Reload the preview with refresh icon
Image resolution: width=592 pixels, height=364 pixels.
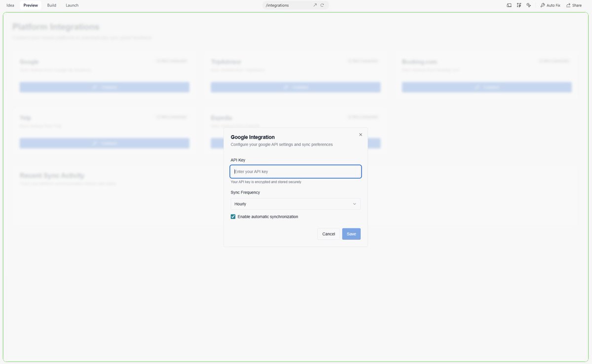pos(322,5)
